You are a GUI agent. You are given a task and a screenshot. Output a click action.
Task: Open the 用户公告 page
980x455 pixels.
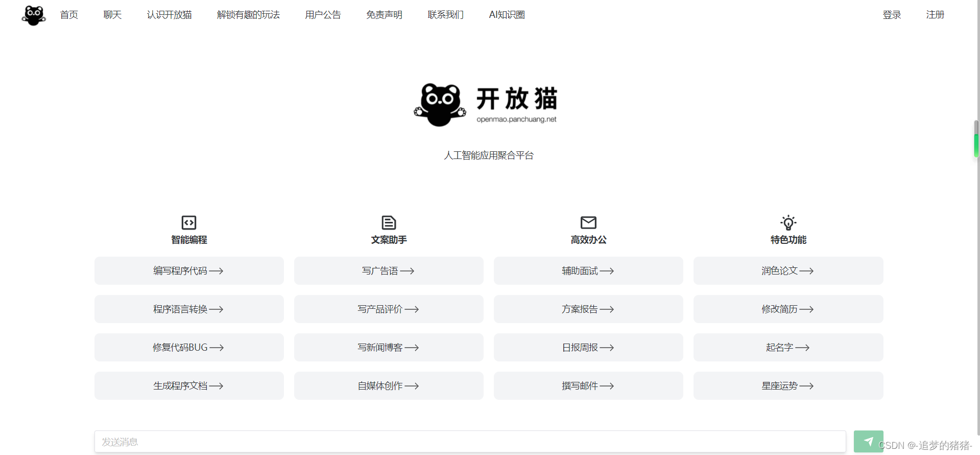click(x=323, y=15)
